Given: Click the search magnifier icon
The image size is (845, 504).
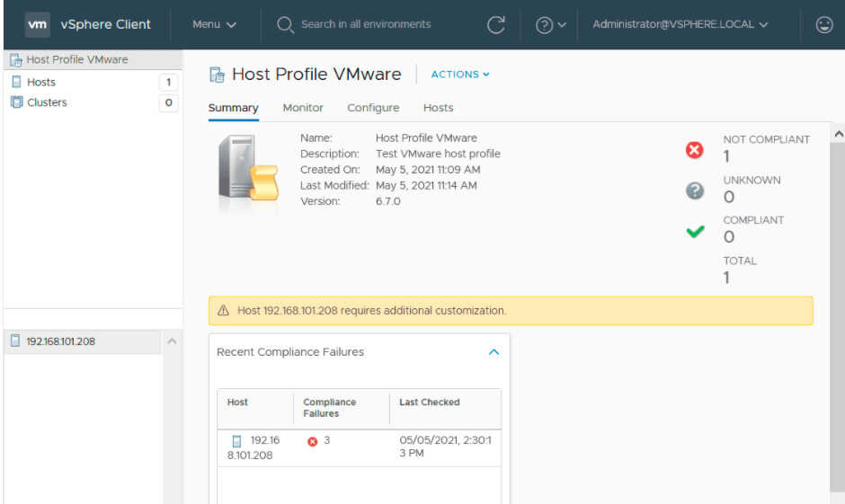Looking at the screenshot, I should pos(285,25).
